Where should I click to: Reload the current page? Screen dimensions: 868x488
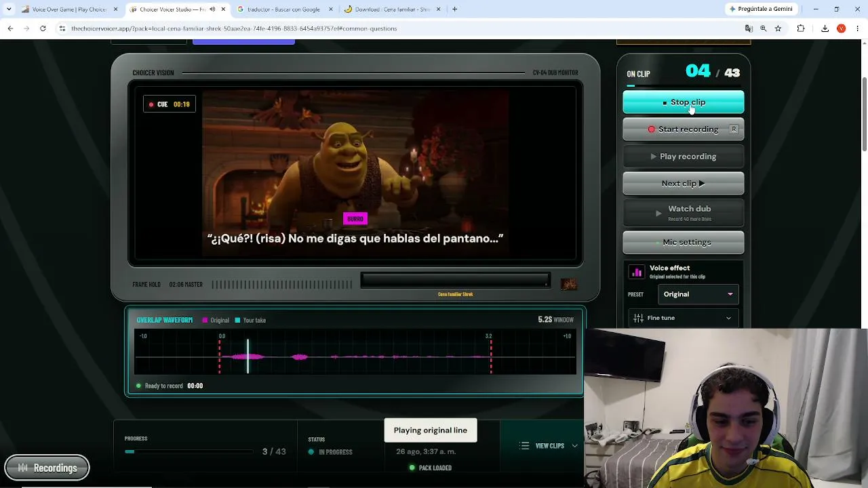coord(43,28)
